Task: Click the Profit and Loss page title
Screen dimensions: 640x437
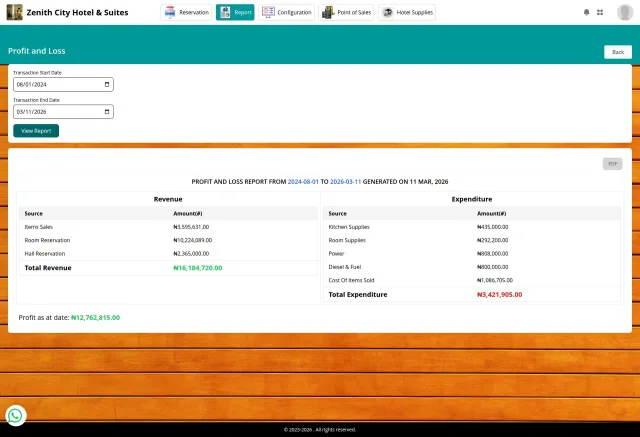Action: tap(37, 51)
